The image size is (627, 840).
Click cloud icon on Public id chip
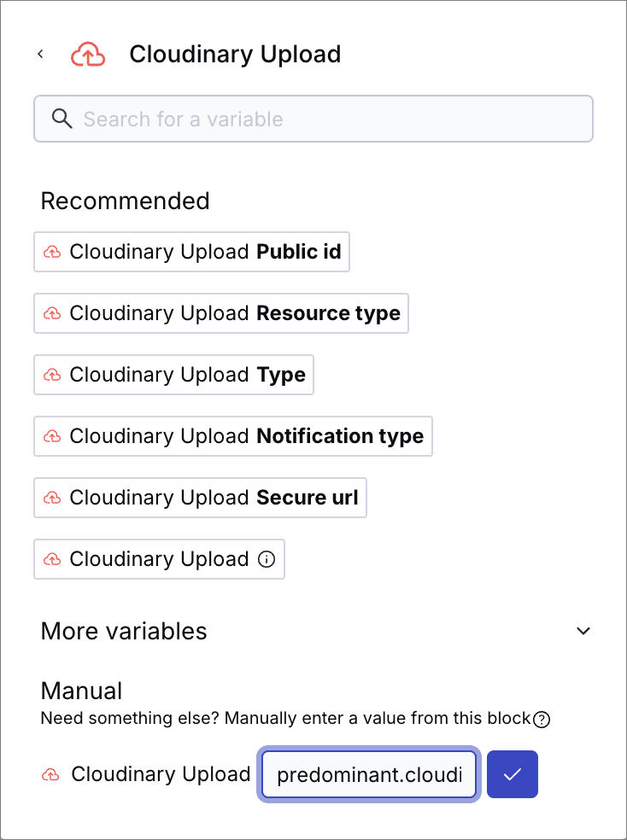point(52,253)
